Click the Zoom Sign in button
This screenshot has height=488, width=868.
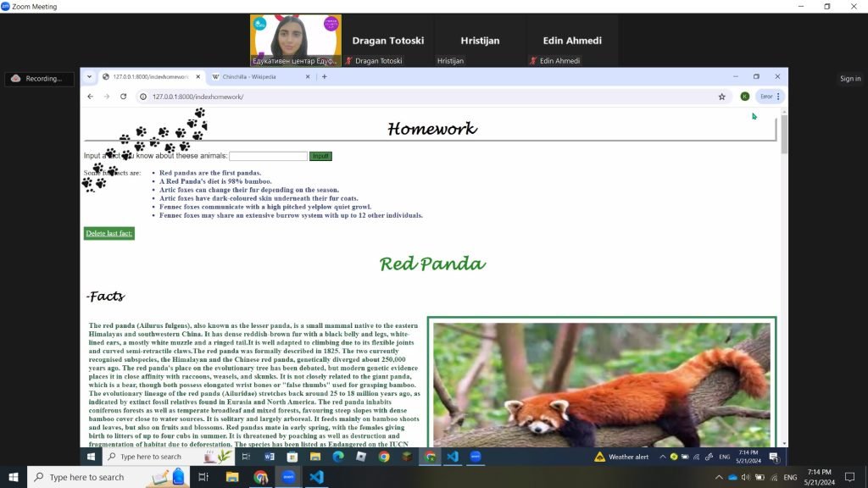[x=849, y=79]
